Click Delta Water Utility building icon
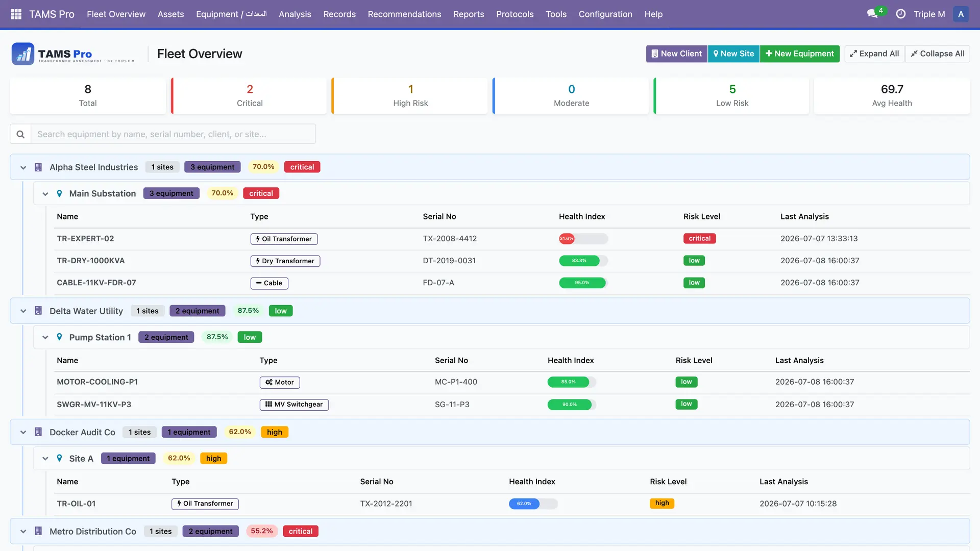 38,311
